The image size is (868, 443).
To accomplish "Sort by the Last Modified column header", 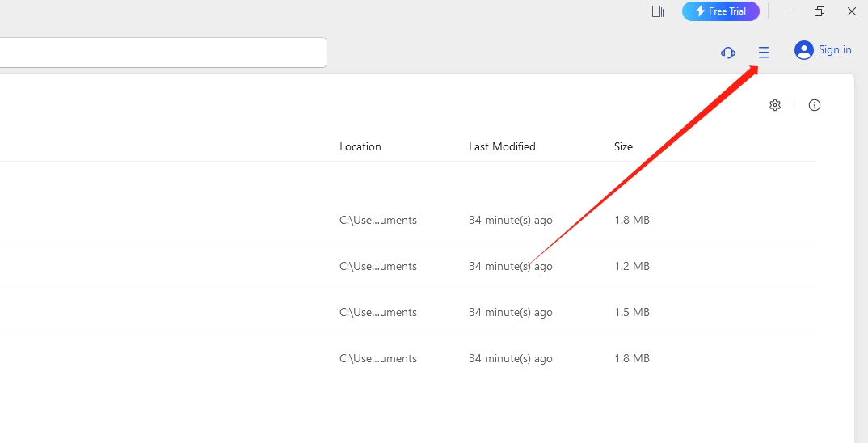I will [x=502, y=146].
